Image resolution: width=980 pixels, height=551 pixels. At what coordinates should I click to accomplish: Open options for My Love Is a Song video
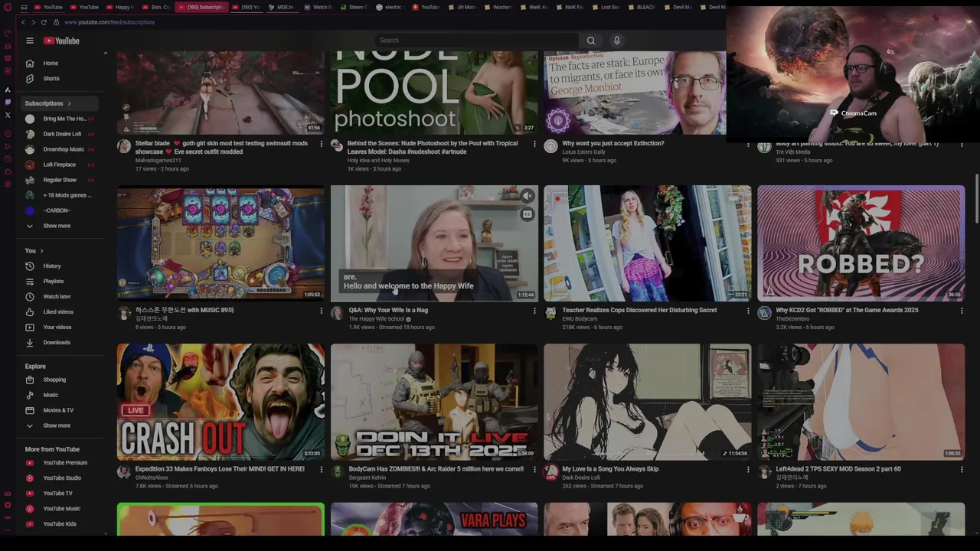point(748,470)
